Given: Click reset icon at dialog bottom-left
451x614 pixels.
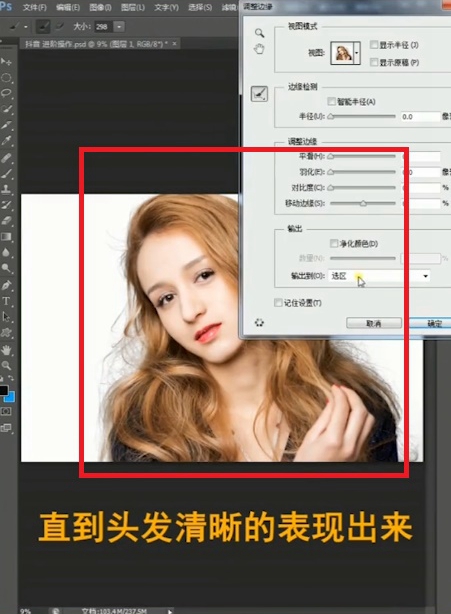Looking at the screenshot, I should coord(259,323).
